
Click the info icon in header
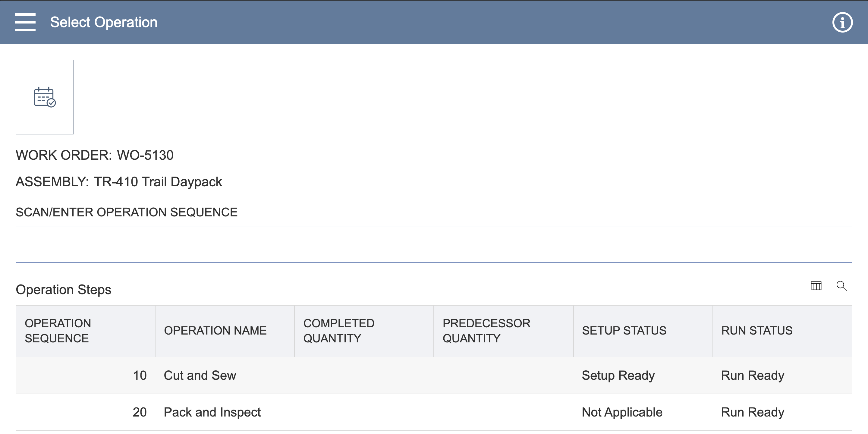point(842,23)
